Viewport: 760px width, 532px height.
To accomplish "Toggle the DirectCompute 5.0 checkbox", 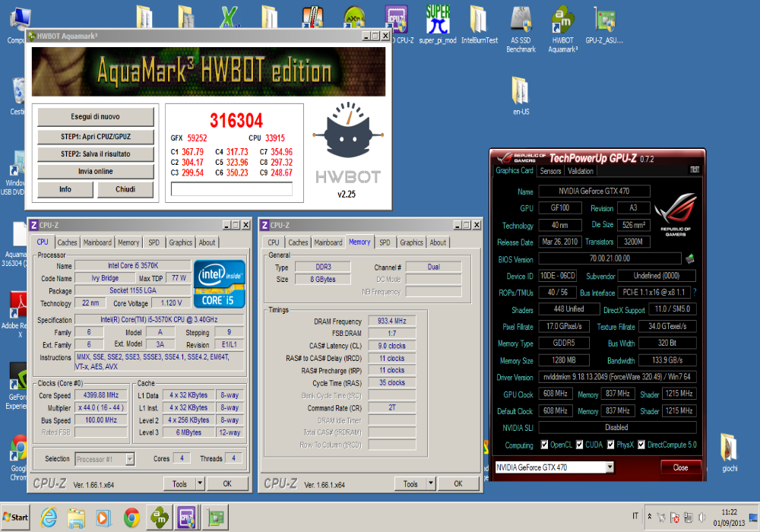I will (x=641, y=445).
